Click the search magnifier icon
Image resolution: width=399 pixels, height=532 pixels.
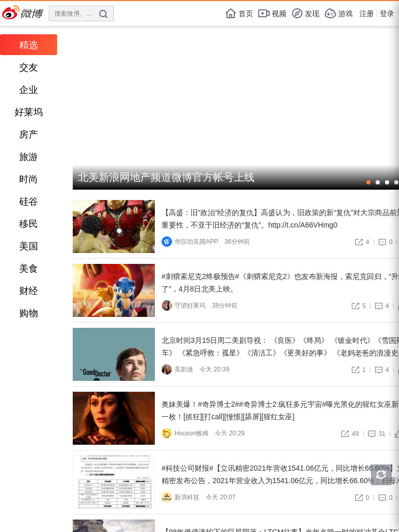coord(103,14)
